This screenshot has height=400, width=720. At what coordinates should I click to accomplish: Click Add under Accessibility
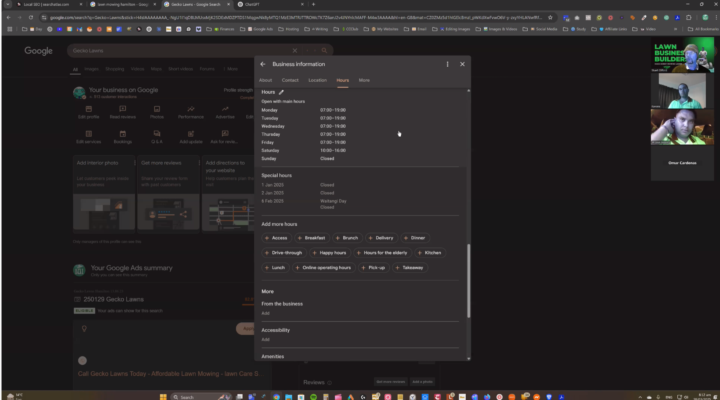(x=265, y=339)
